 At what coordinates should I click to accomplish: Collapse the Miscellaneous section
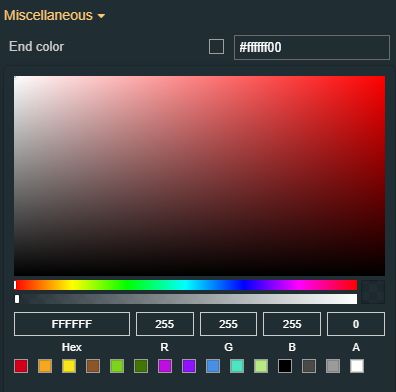point(54,15)
